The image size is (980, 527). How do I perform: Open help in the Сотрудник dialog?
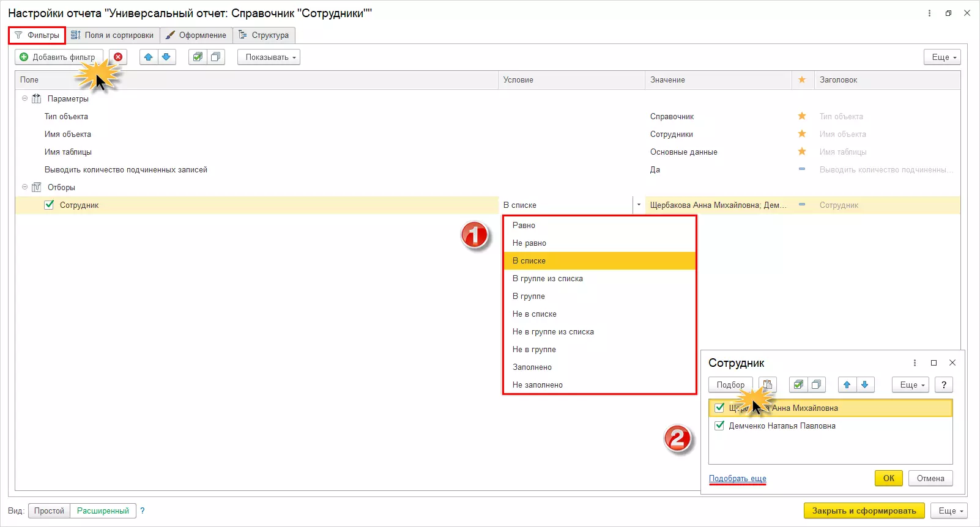point(944,385)
